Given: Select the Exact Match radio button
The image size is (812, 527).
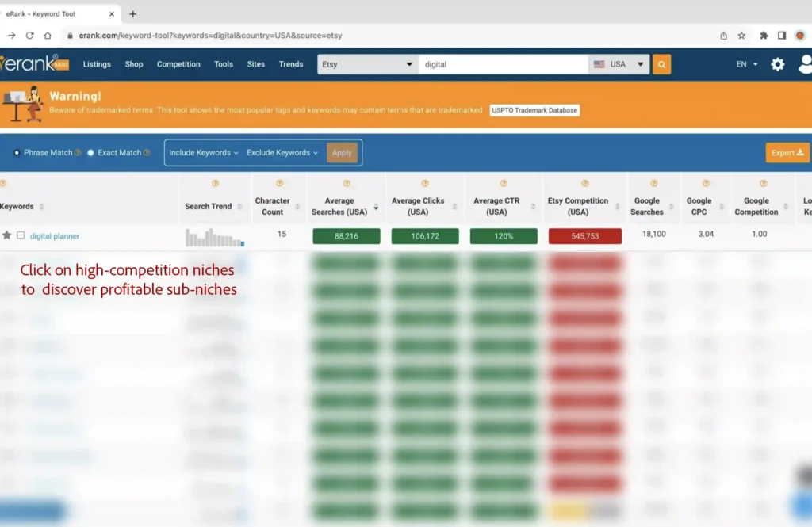Looking at the screenshot, I should [90, 152].
